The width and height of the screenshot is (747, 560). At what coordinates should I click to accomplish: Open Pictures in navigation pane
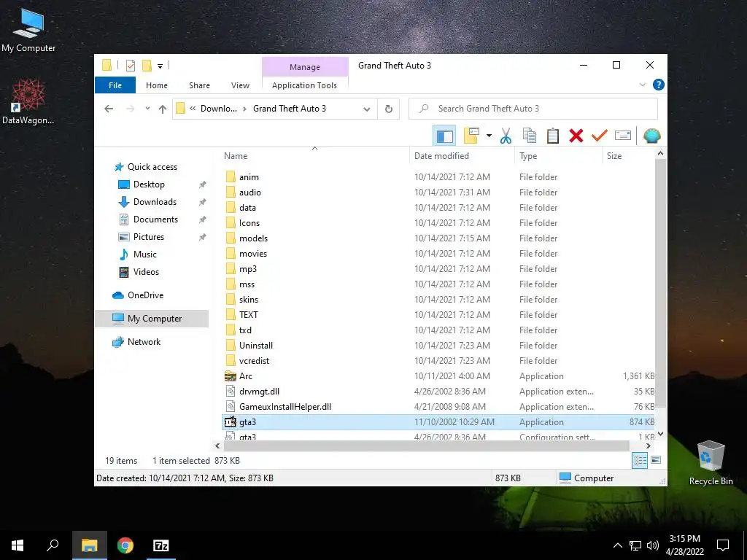(x=149, y=237)
